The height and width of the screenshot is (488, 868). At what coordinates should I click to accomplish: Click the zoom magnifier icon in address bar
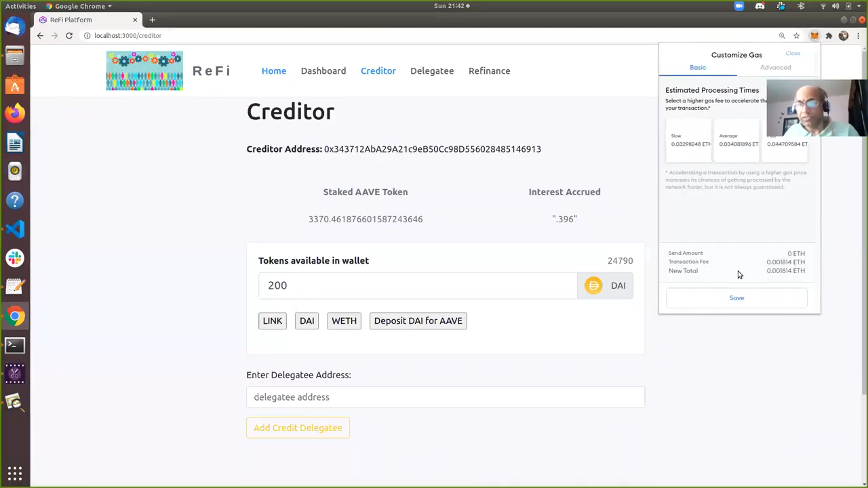pyautogui.click(x=782, y=35)
